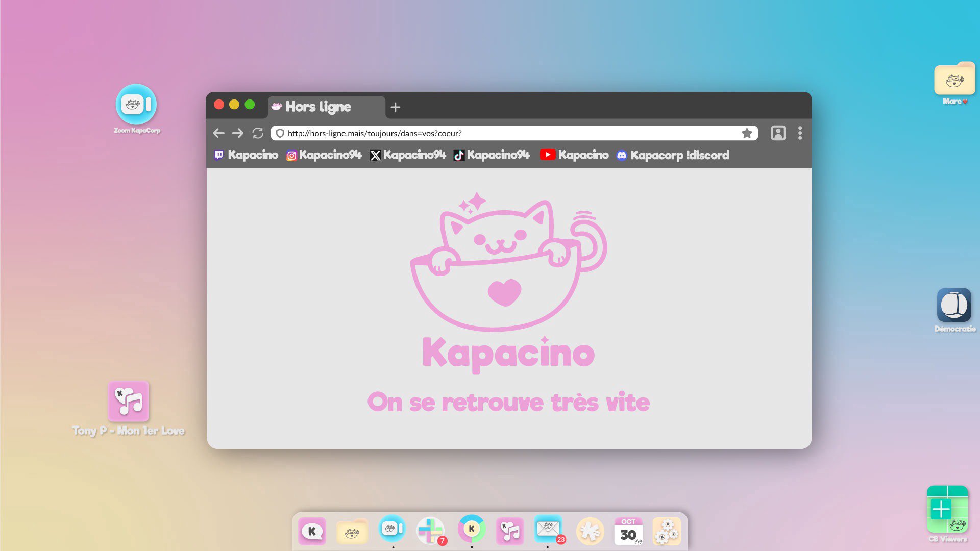Open the gears settings app in dock

pos(667,531)
